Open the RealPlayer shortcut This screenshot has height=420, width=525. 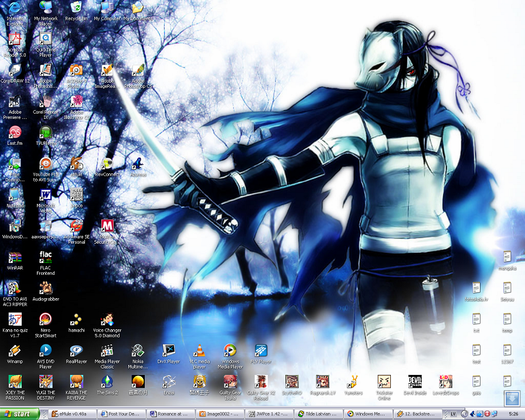point(76,350)
